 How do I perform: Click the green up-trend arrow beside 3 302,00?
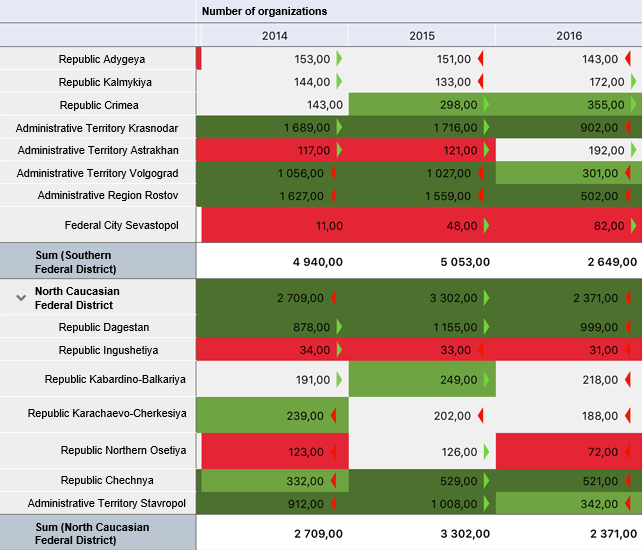click(x=487, y=298)
